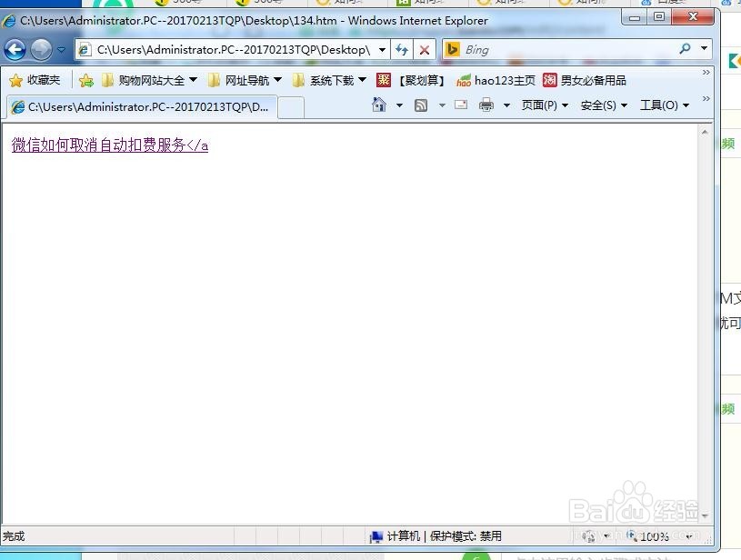Open the 网址导航 favorites folder
741x560 pixels.
click(x=245, y=80)
